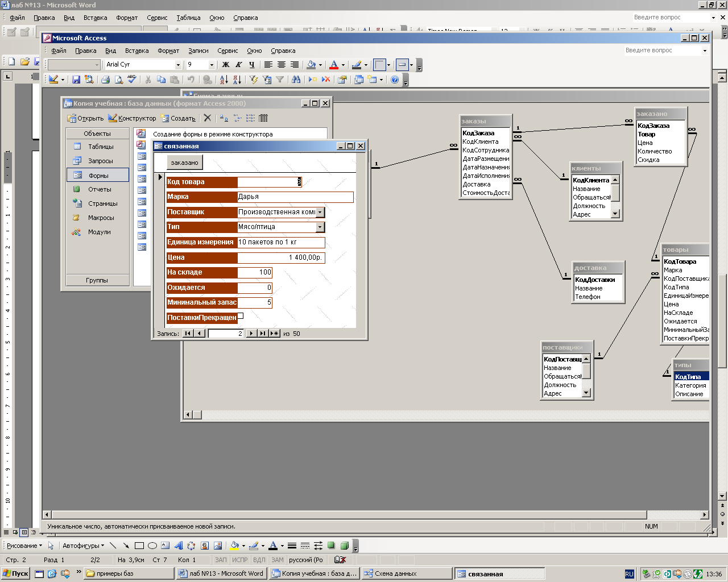Viewport: 728px width, 582px height.
Task: Click Конструктор in database window
Action: click(132, 118)
